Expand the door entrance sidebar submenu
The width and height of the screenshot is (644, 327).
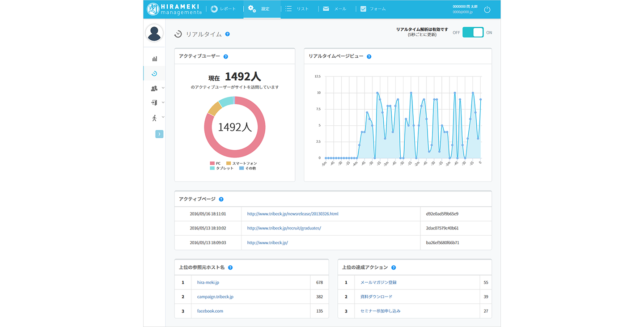(x=163, y=102)
